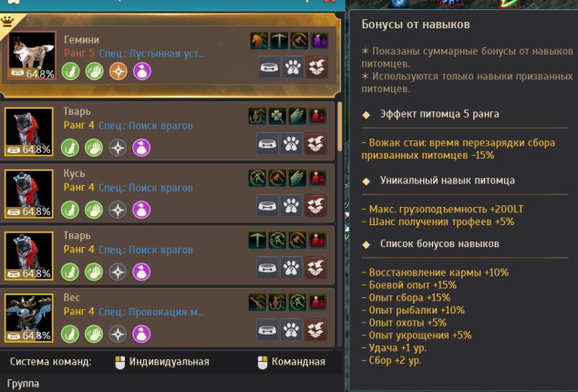Click the four-leaf clover skill on first Тварь
This screenshot has height=392, width=578.
[277, 116]
